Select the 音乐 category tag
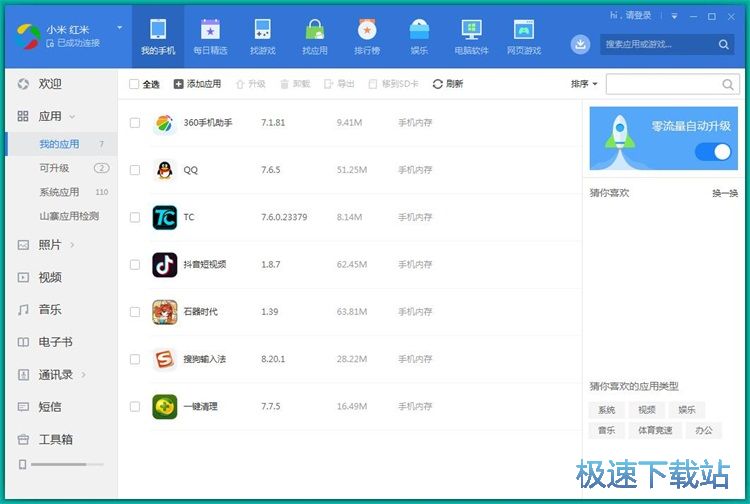750x504 pixels. pyautogui.click(x=606, y=430)
